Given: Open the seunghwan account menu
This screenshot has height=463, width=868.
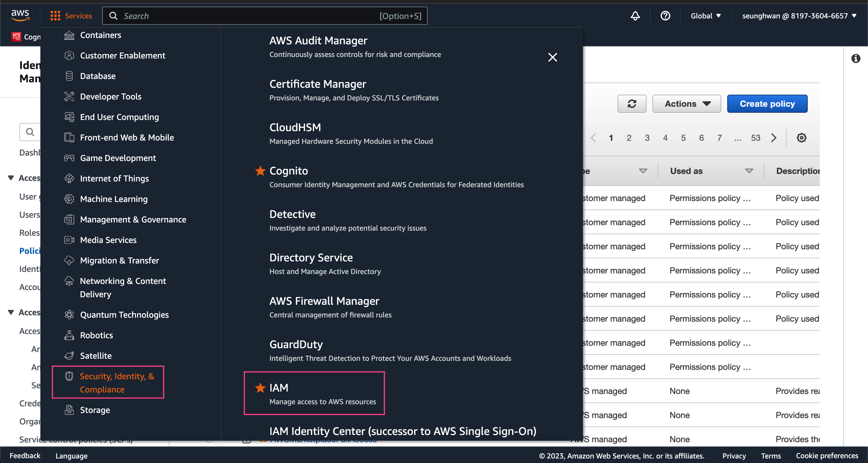Looking at the screenshot, I should 799,16.
